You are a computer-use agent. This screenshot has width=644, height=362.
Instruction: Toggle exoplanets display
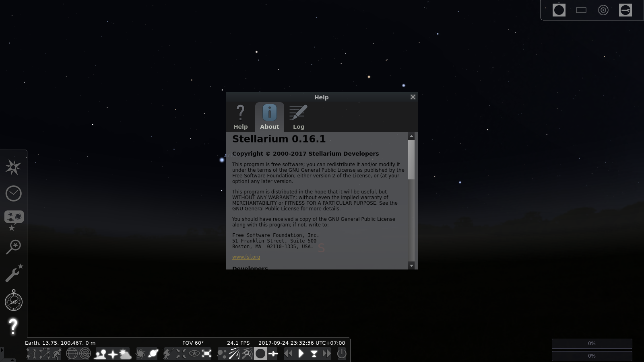tap(222, 354)
